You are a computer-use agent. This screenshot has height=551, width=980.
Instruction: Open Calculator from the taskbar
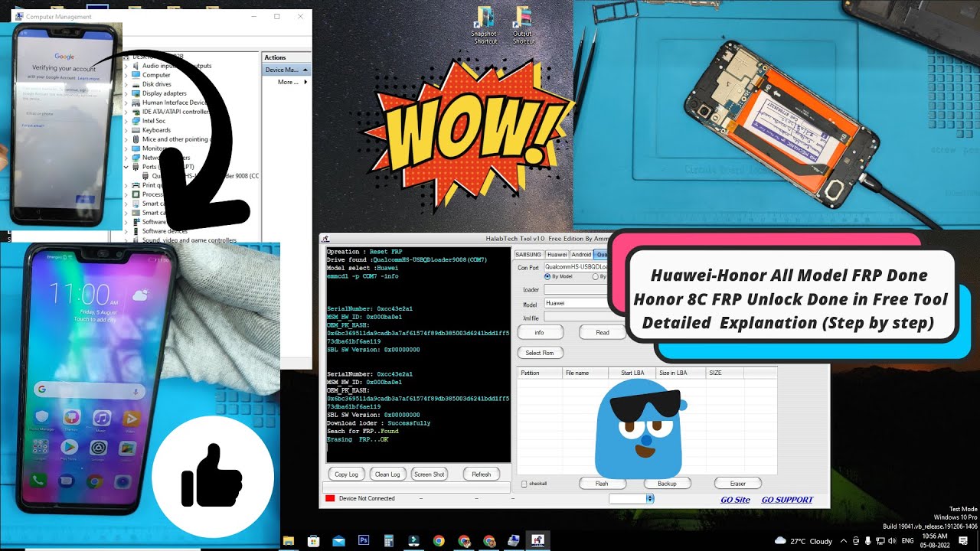[389, 540]
